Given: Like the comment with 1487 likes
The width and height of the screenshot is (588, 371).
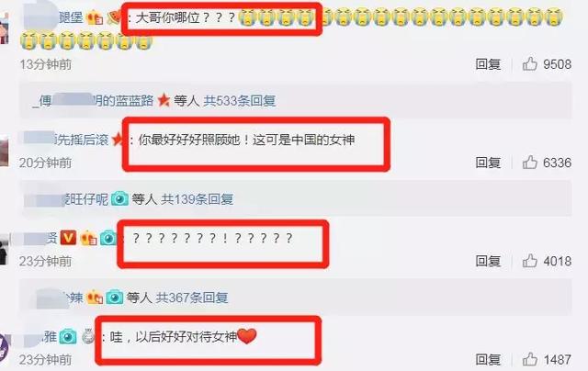Looking at the screenshot, I should click(529, 359).
